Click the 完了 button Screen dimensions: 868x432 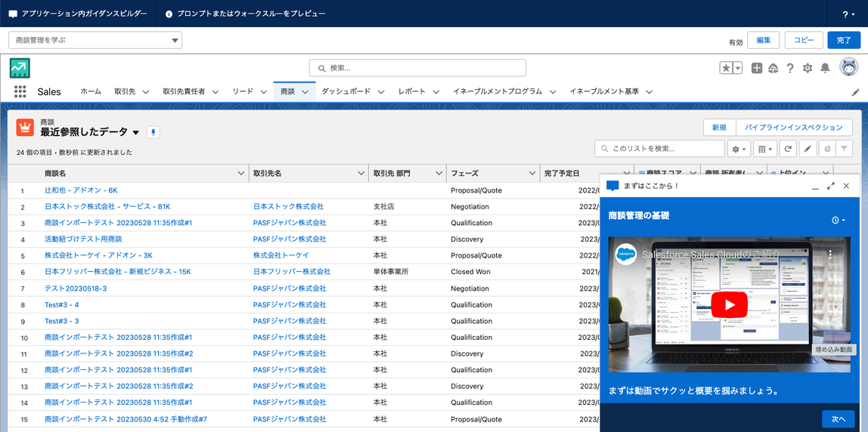point(845,40)
